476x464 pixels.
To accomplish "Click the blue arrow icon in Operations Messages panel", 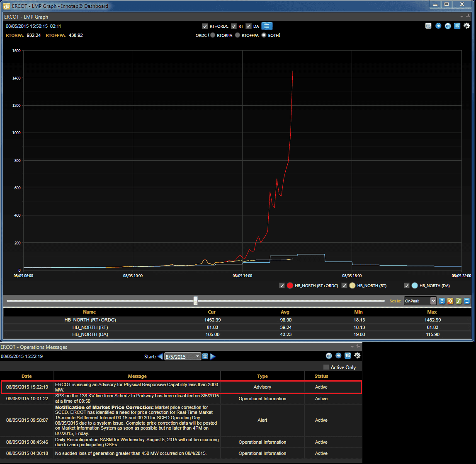I will tap(338, 356).
